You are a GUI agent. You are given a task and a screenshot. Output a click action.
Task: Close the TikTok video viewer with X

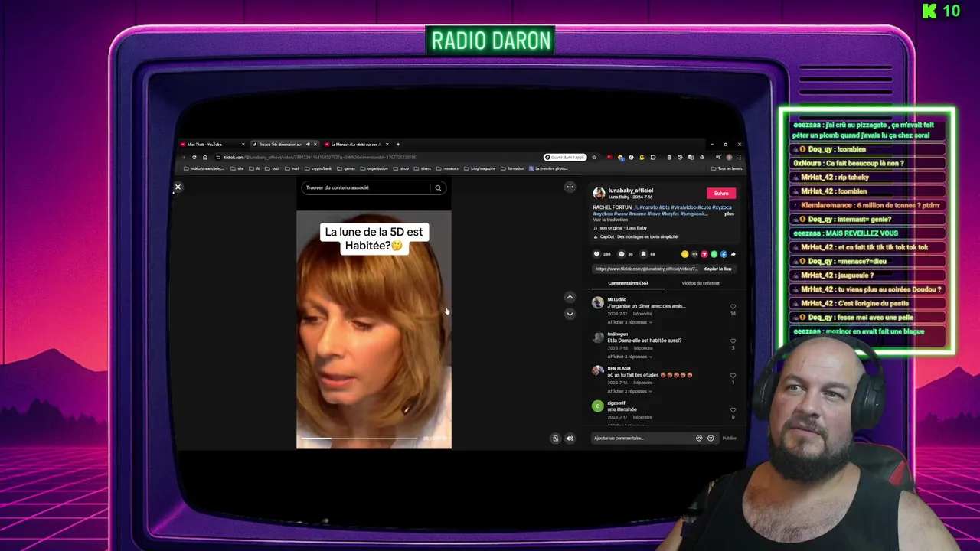click(178, 187)
